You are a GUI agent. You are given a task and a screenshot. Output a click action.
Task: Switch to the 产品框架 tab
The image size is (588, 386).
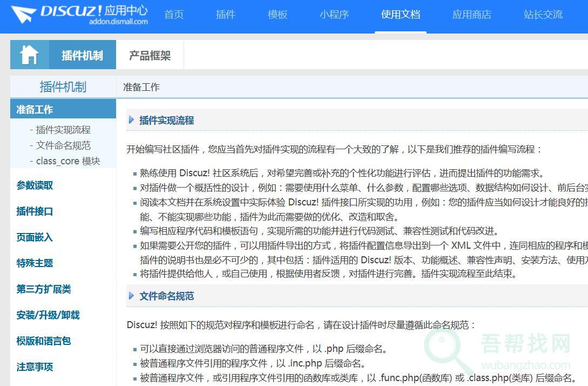pos(150,55)
